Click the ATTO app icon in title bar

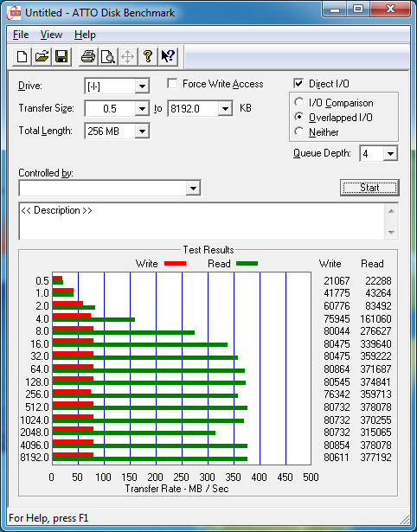(x=14, y=13)
